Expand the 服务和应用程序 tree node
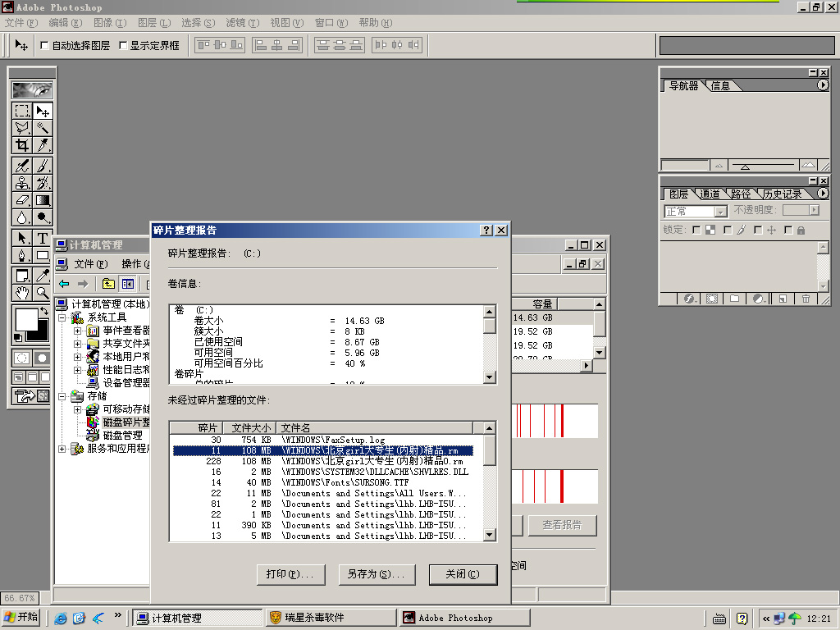840x630 pixels. click(62, 449)
